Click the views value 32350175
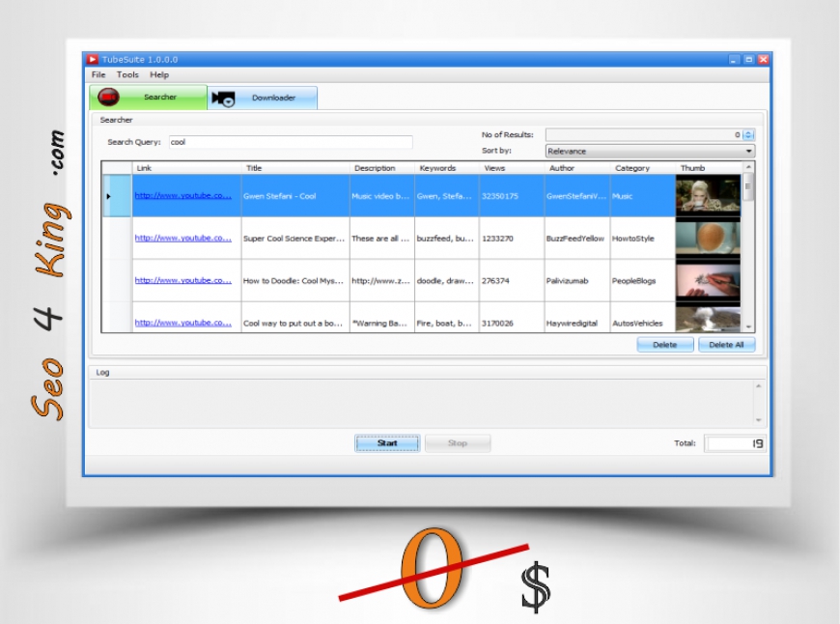 coord(500,196)
